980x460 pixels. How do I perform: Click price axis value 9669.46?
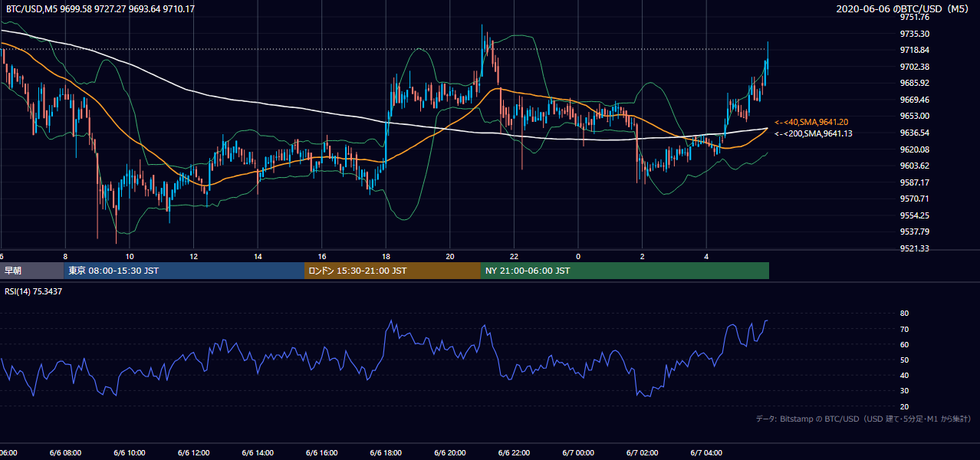914,100
